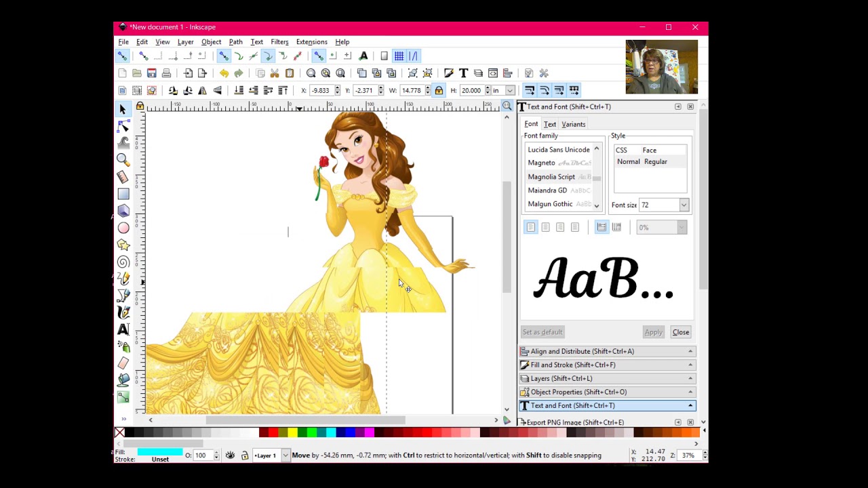Select the Selector arrow tool

[123, 109]
